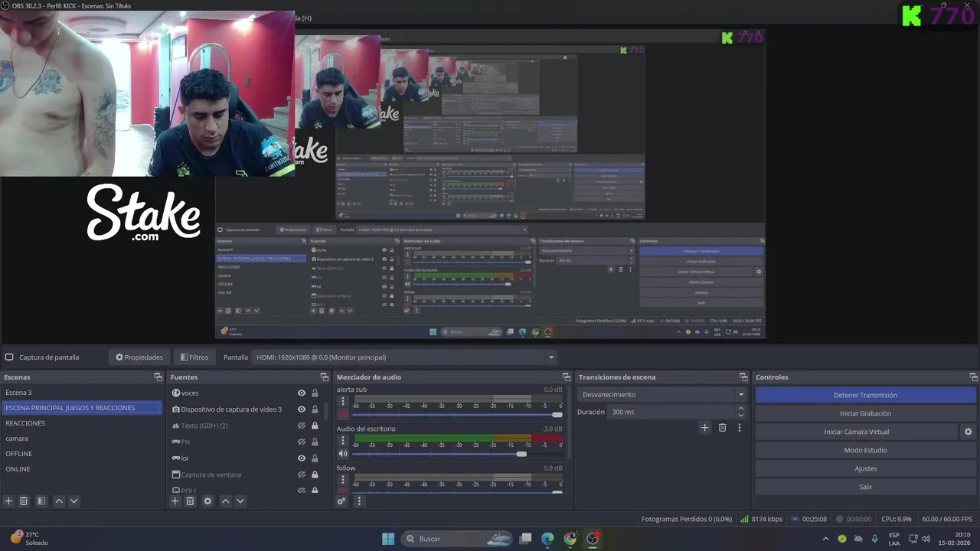Decrease transition duration with down arrow
The height and width of the screenshot is (551, 980).
740,416
